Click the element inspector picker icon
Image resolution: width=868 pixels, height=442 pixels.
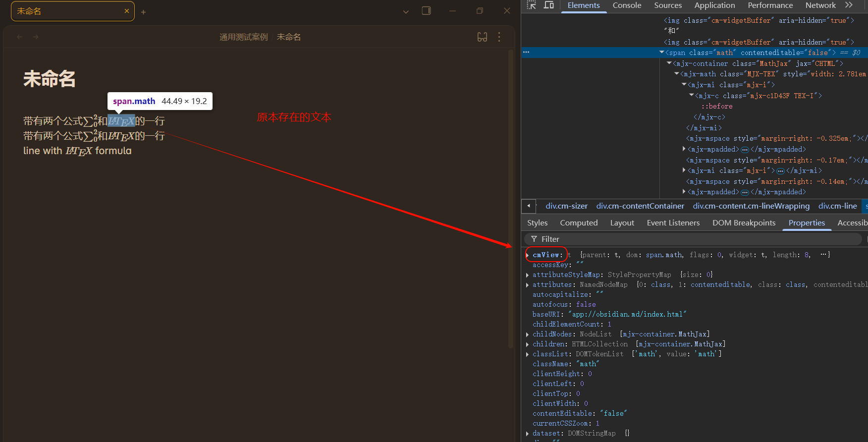532,5
